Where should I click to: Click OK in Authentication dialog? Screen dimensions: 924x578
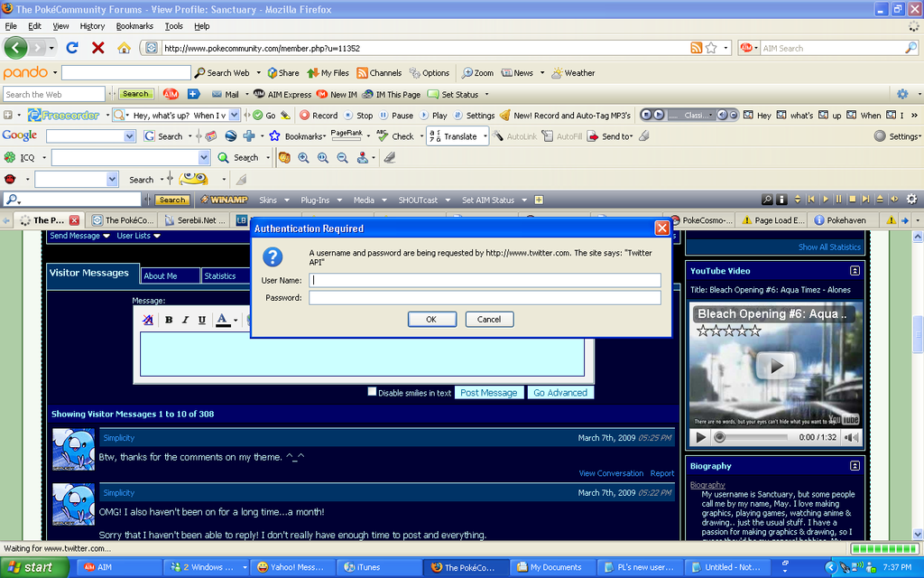pyautogui.click(x=431, y=319)
